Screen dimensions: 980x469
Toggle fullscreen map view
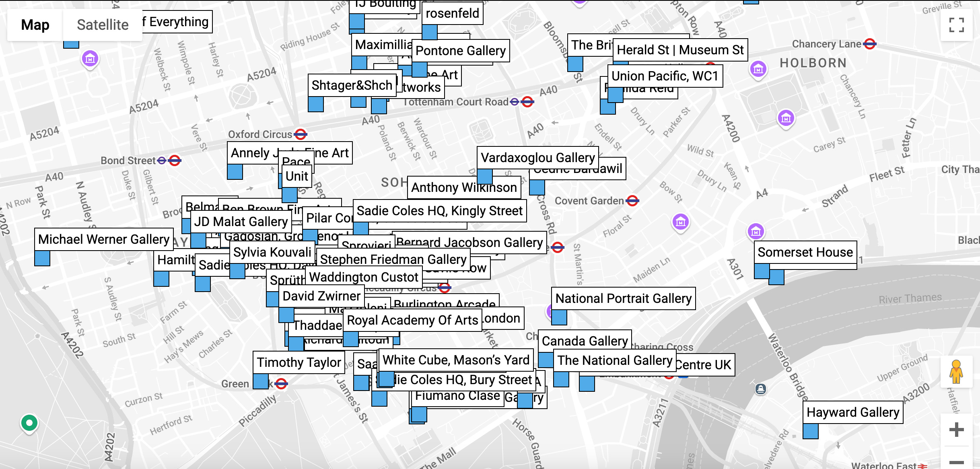click(x=956, y=25)
